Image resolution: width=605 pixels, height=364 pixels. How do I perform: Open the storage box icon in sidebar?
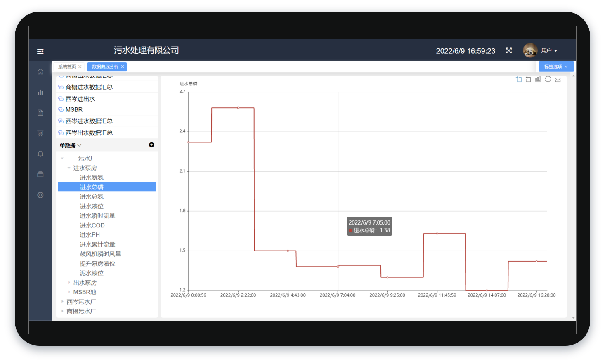40,174
